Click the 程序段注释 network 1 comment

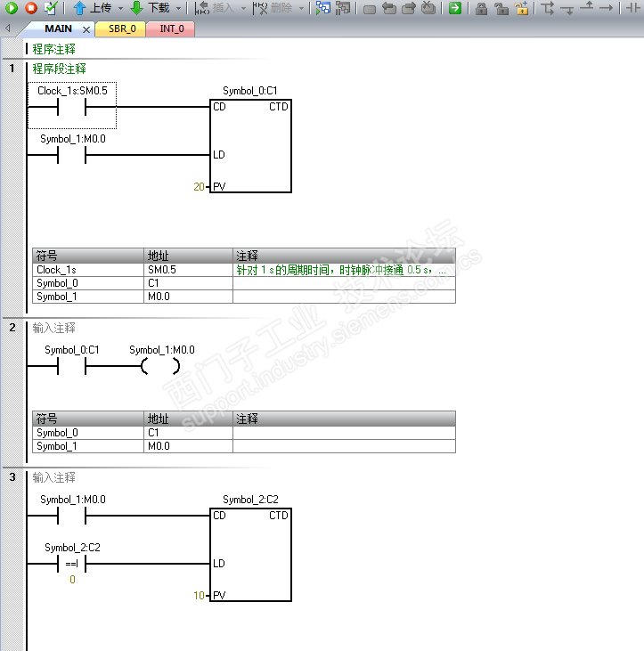click(60, 69)
